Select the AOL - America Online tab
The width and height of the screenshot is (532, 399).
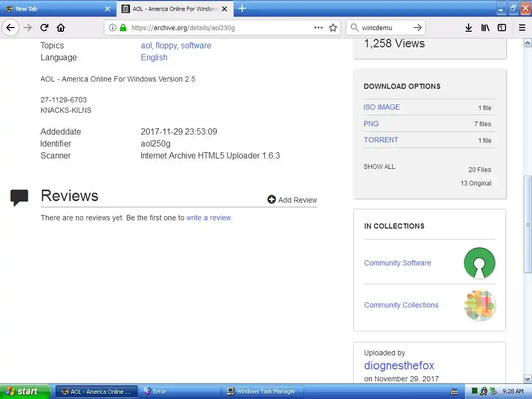tap(175, 9)
